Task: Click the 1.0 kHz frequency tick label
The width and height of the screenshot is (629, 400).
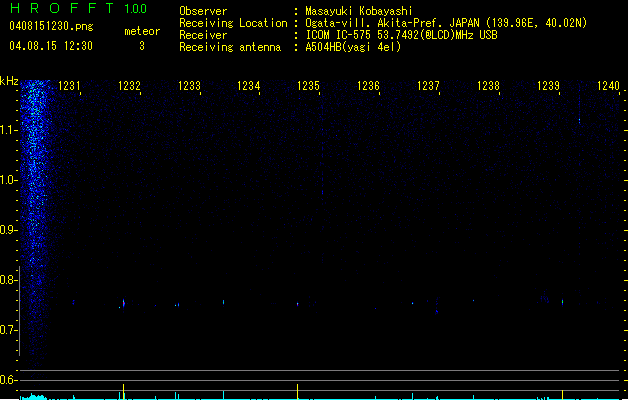Action: point(8,180)
